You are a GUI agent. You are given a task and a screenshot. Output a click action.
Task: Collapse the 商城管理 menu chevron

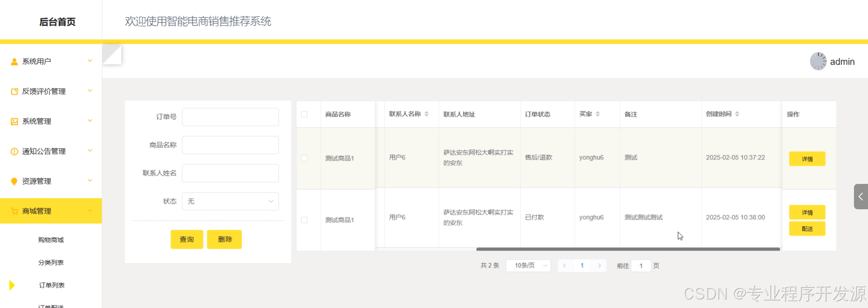pos(90,211)
